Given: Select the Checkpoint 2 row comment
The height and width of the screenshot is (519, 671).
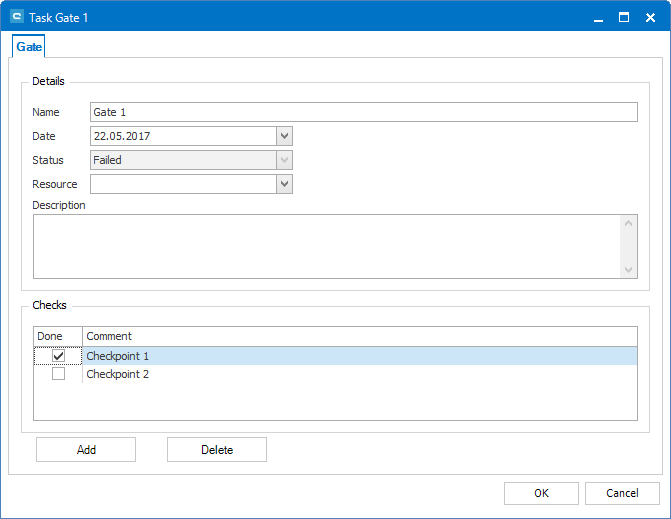Looking at the screenshot, I should click(x=118, y=374).
